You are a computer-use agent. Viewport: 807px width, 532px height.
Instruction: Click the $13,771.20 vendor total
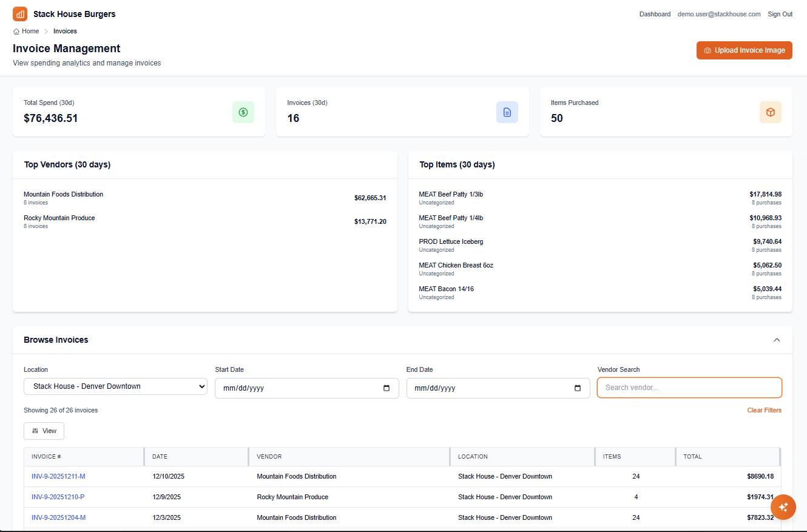click(x=370, y=222)
